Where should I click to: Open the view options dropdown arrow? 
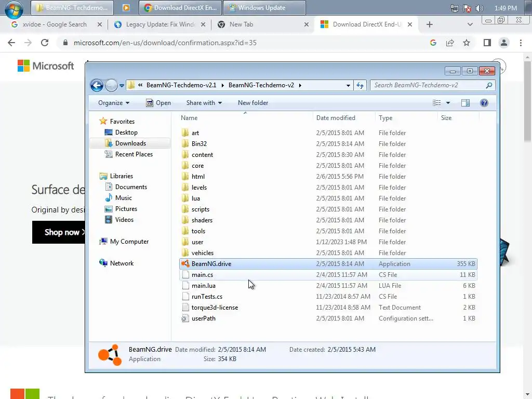(x=448, y=103)
